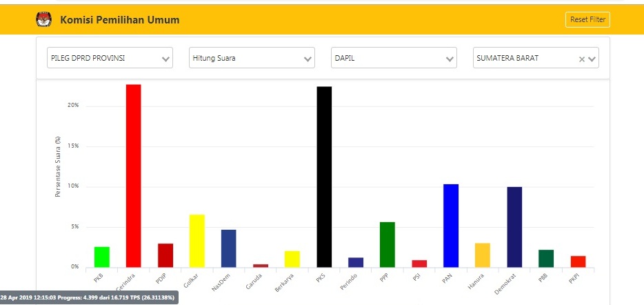Select the black PKS bar

[x=324, y=177]
